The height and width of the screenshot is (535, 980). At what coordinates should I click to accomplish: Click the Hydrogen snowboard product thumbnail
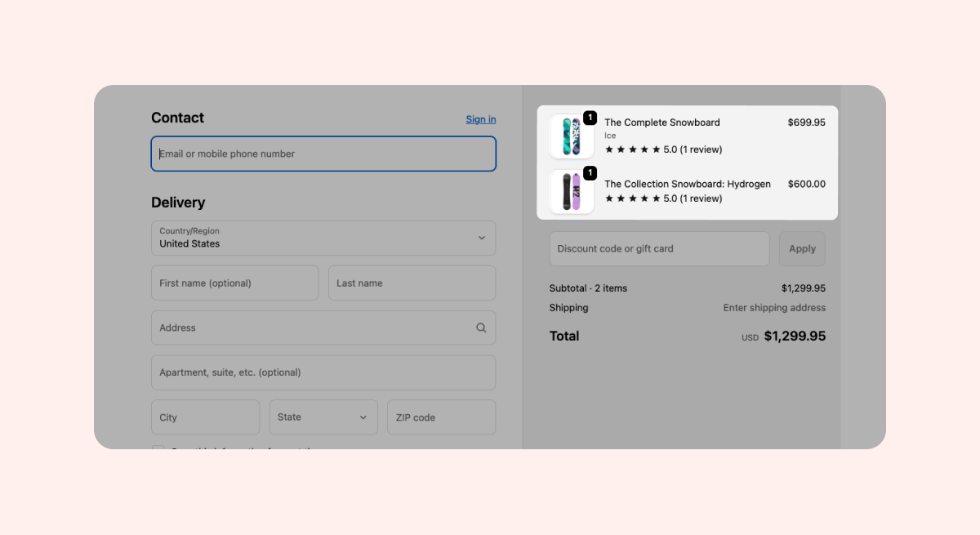[x=571, y=192]
